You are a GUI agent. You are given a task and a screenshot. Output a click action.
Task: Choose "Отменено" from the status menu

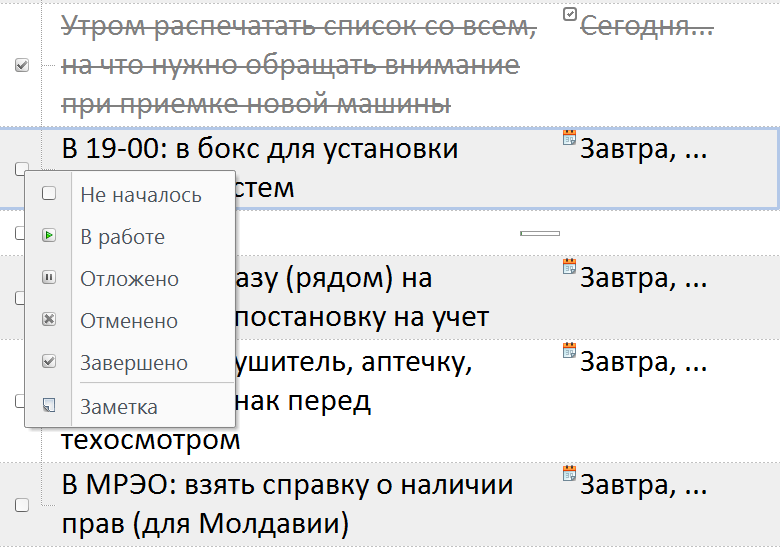click(x=129, y=321)
